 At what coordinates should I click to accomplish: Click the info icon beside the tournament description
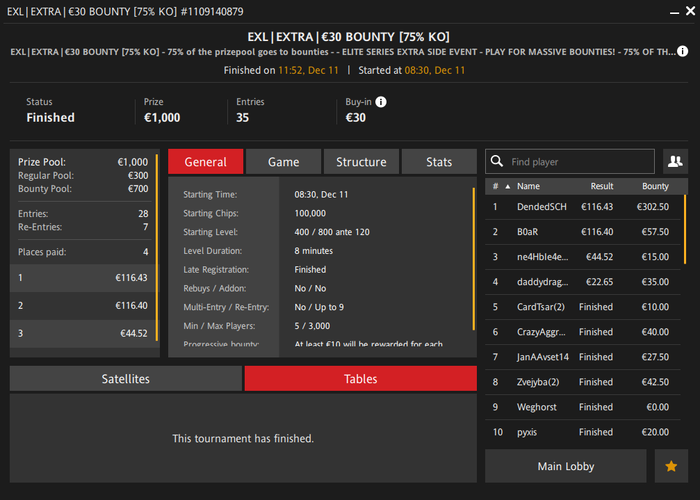(682, 51)
